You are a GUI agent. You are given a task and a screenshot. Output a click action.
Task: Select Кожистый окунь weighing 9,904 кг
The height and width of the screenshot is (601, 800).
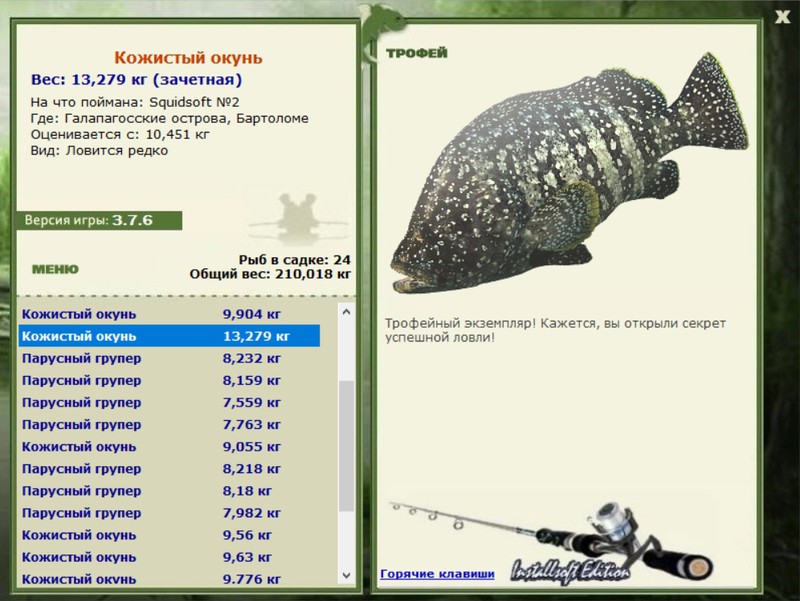[169, 314]
